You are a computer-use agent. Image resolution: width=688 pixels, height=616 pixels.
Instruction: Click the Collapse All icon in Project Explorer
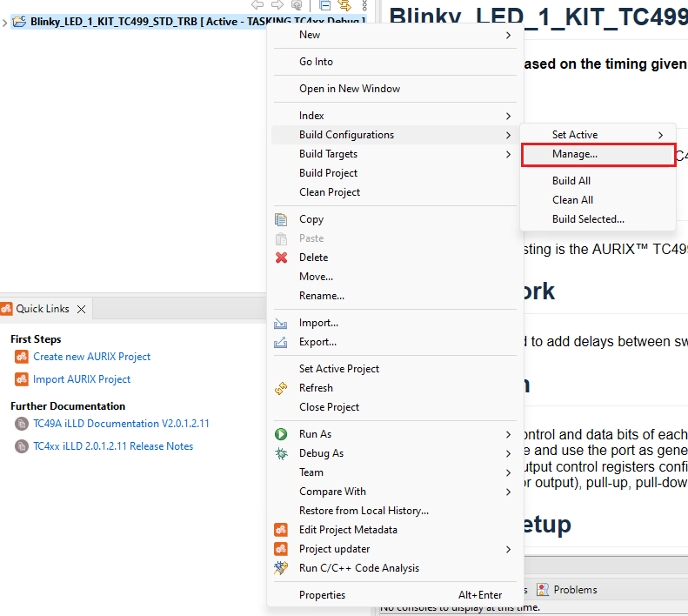point(325,5)
